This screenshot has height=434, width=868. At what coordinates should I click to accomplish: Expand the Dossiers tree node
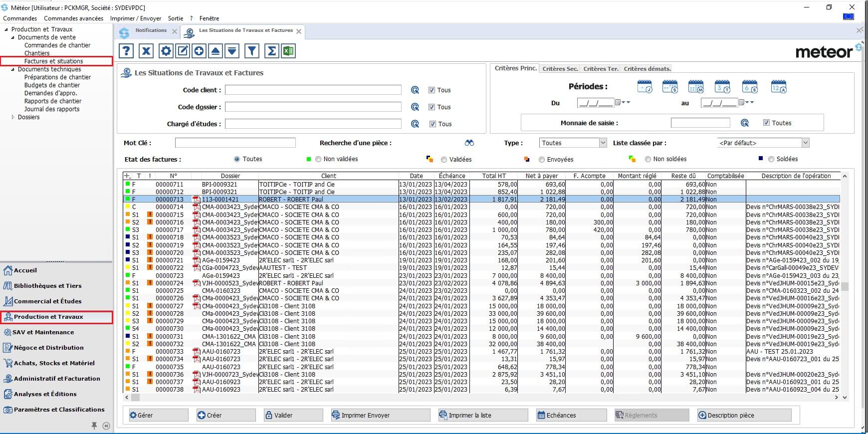[13, 117]
